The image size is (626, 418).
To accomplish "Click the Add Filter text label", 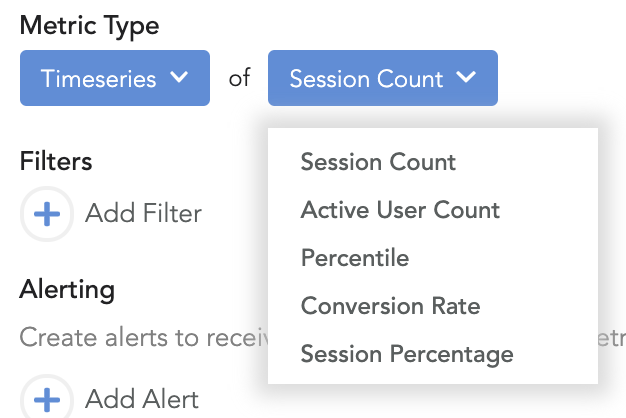I will [x=143, y=213].
